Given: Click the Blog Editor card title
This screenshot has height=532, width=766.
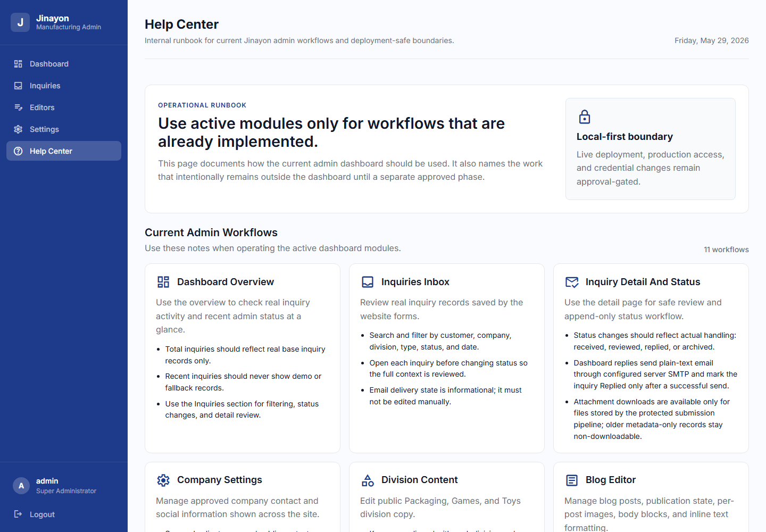Looking at the screenshot, I should 611,480.
